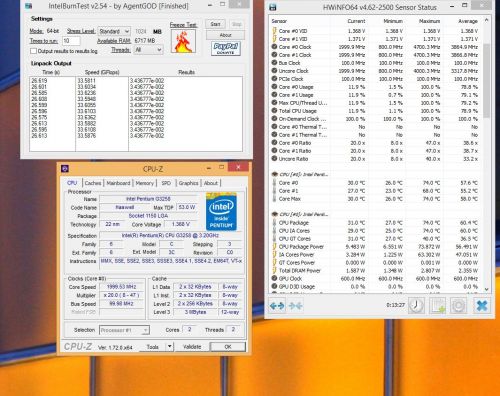Click the Total DRAM Power sensor row label
The width and height of the screenshot is (500, 396).
[x=300, y=271]
